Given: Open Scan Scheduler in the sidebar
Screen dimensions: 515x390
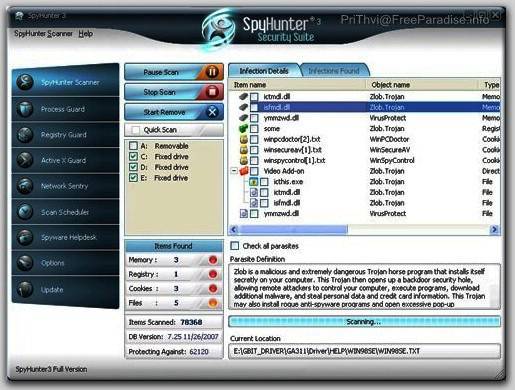Looking at the screenshot, I should pyautogui.click(x=65, y=212).
